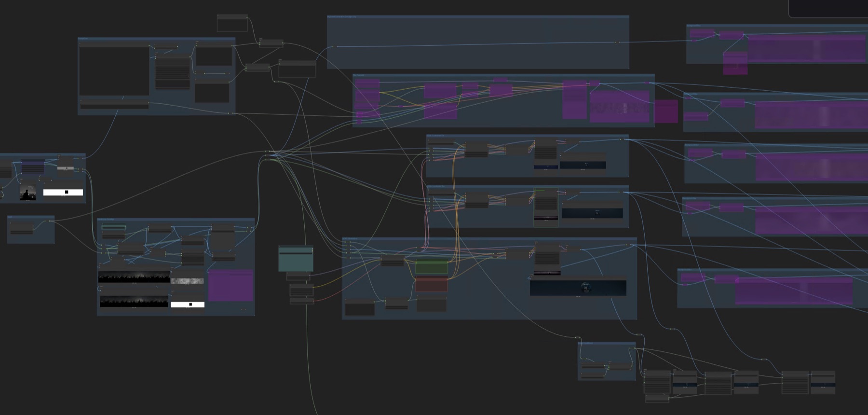Select the gray noise texture preview
The width and height of the screenshot is (868, 415).
point(187,280)
